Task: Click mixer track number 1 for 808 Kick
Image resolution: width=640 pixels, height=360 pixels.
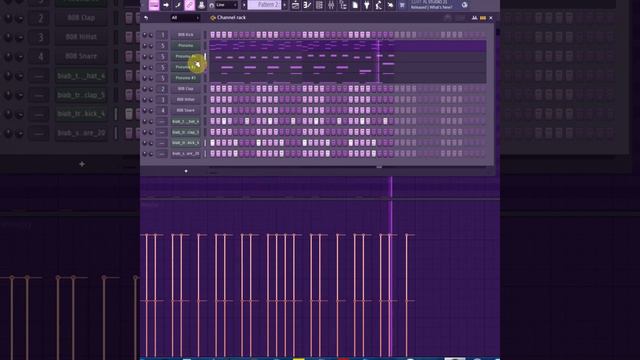Action: click(x=162, y=35)
